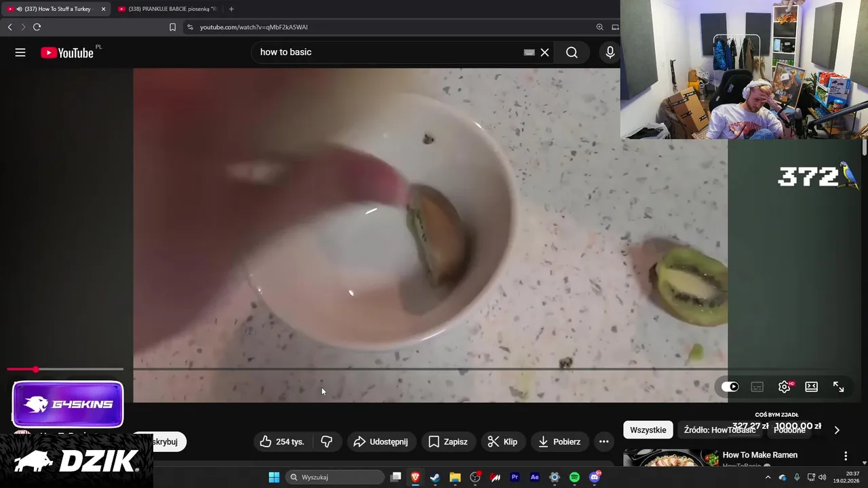Viewport: 868px width, 488px height.
Task: Open the gear settings app on taskbar
Action: [x=555, y=477]
